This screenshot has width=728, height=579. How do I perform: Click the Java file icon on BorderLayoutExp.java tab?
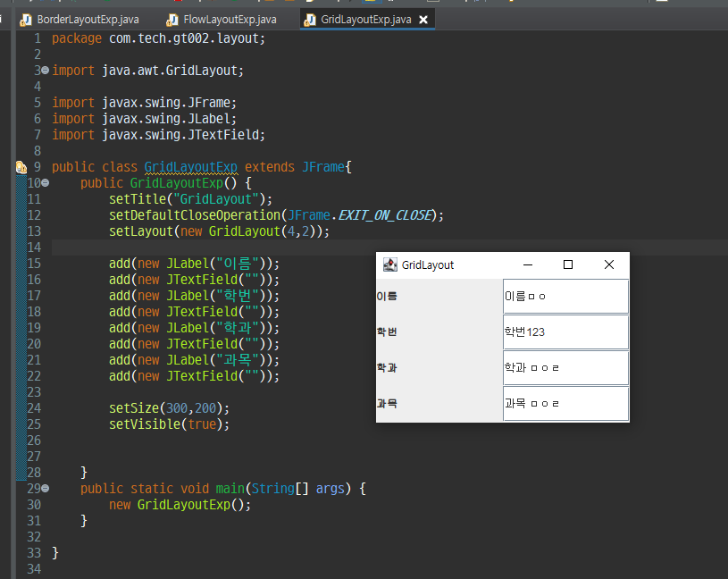point(26,20)
